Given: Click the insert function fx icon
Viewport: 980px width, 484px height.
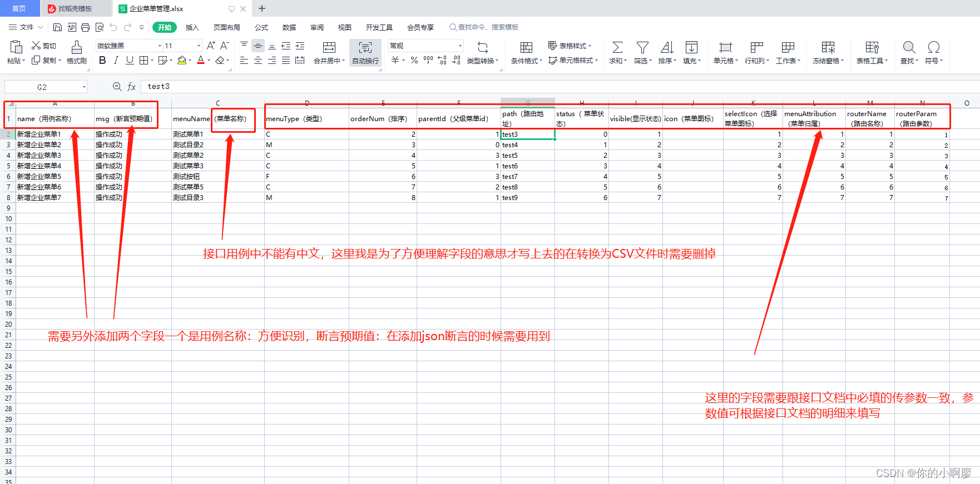Looking at the screenshot, I should pos(132,87).
